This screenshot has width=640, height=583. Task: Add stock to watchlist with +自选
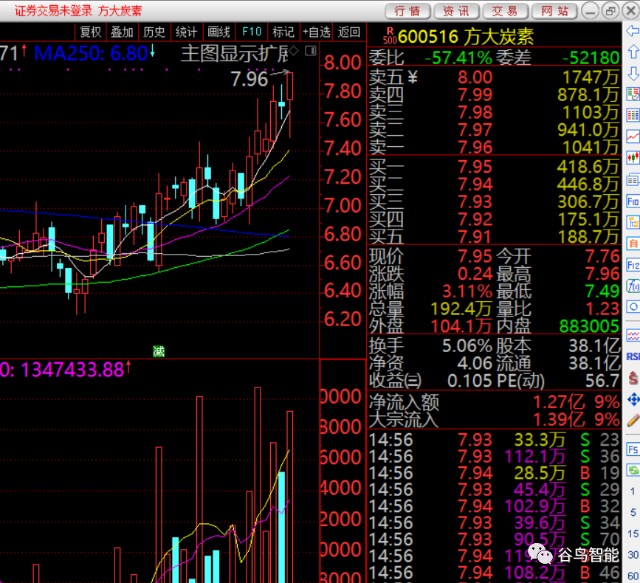coord(316,32)
